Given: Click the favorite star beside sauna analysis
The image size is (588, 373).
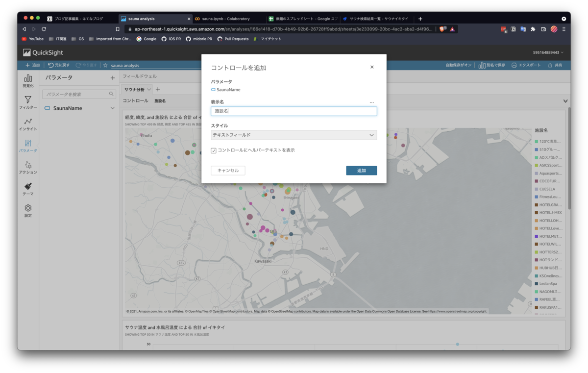Looking at the screenshot, I should (x=105, y=65).
